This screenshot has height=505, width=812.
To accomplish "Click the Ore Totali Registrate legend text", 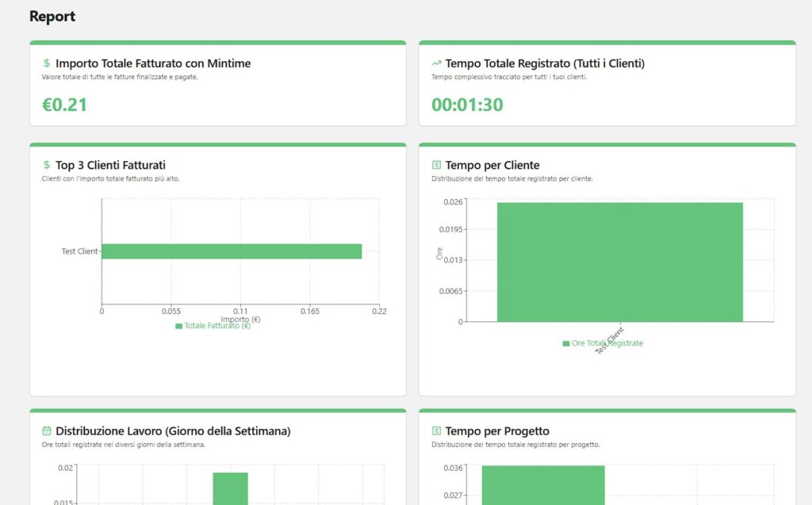I will point(607,343).
